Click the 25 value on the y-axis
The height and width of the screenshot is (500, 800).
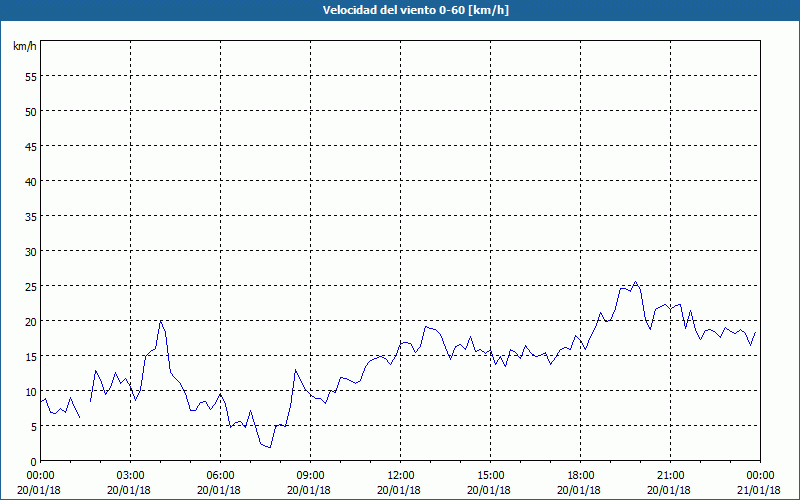click(x=31, y=286)
